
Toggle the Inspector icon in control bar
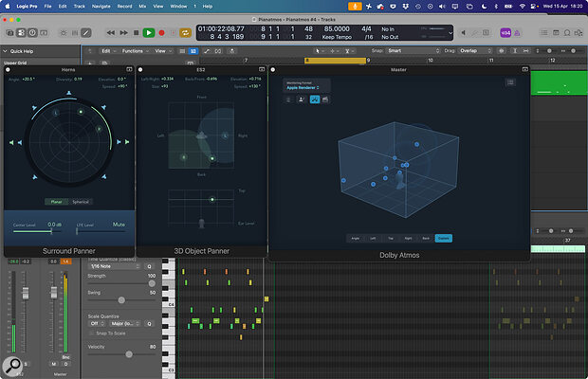(x=21, y=33)
